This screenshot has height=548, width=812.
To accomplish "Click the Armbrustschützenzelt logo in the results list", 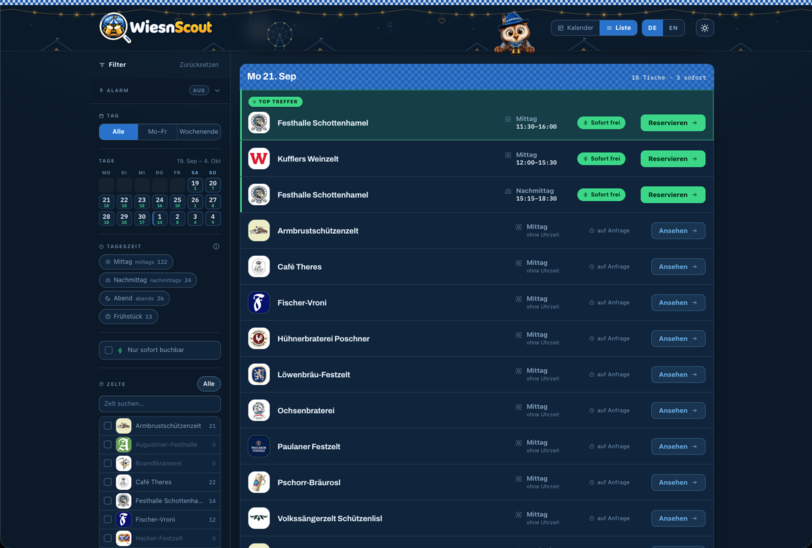I will point(259,230).
